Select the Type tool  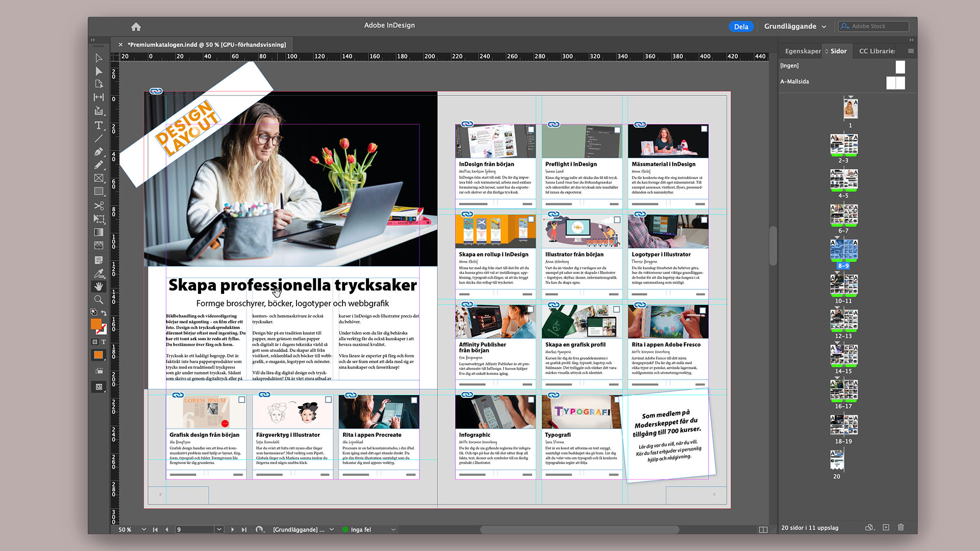coord(99,125)
